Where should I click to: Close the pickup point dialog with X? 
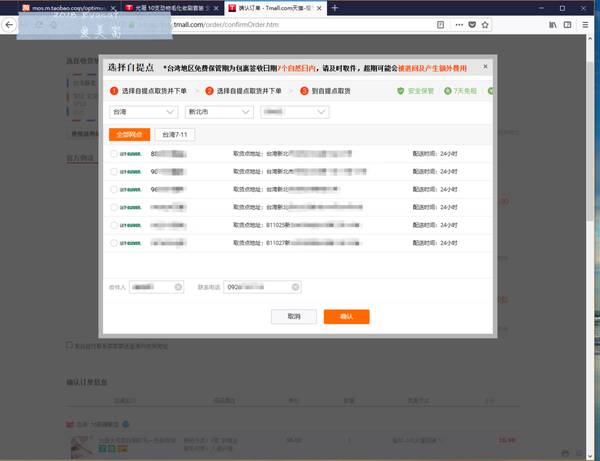click(x=485, y=67)
